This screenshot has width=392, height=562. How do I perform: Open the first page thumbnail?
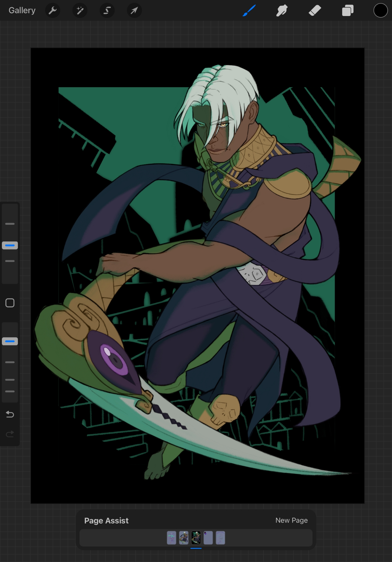[x=172, y=538]
